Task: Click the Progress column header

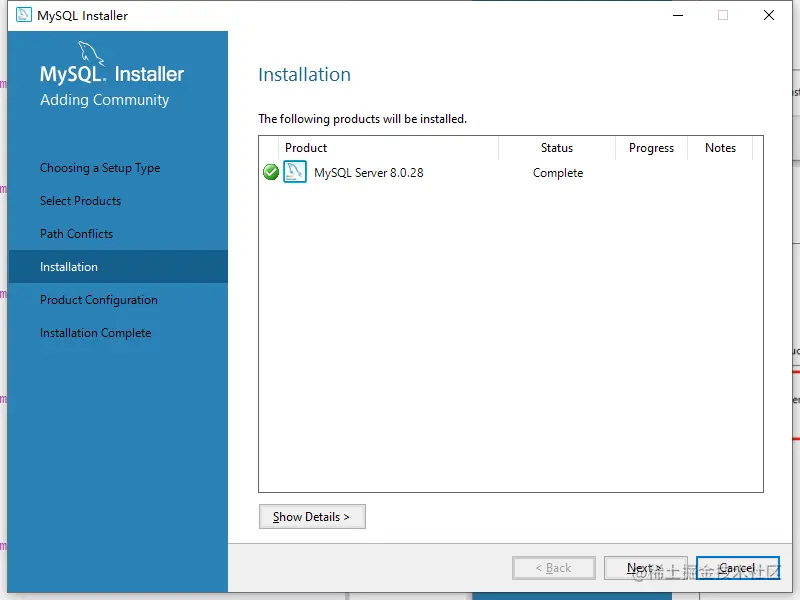Action: click(652, 148)
